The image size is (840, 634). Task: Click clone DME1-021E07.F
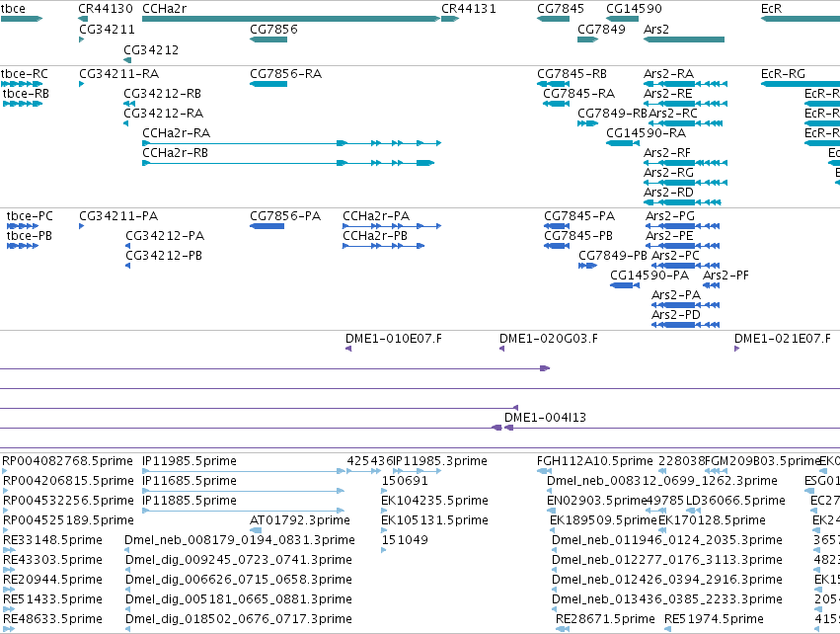pyautogui.click(x=782, y=339)
